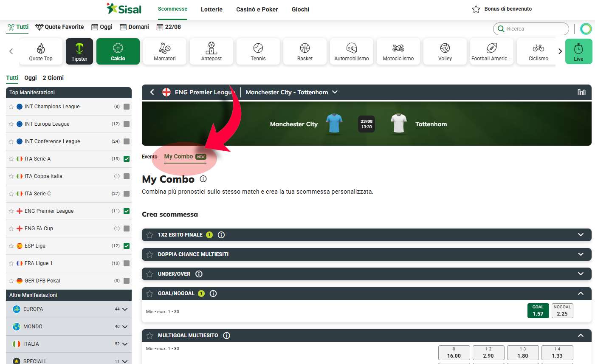
Task: Collapse the Multigoal Multiesito market
Action: coord(581,336)
